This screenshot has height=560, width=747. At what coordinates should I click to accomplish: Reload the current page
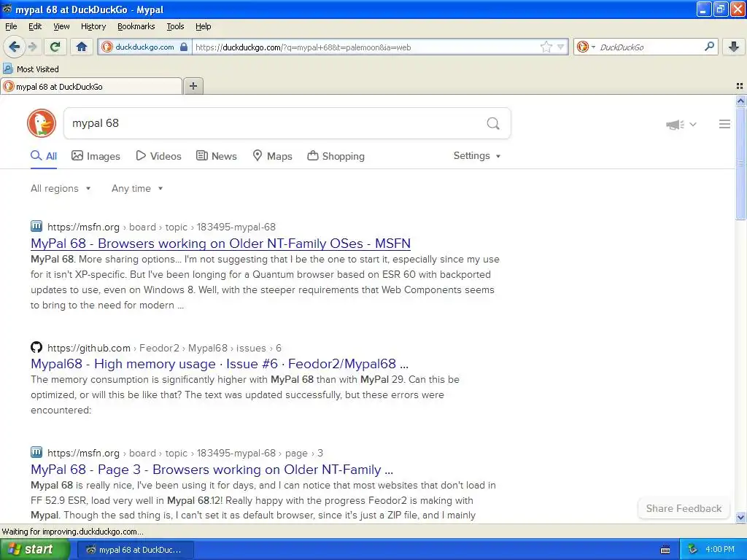tap(55, 47)
